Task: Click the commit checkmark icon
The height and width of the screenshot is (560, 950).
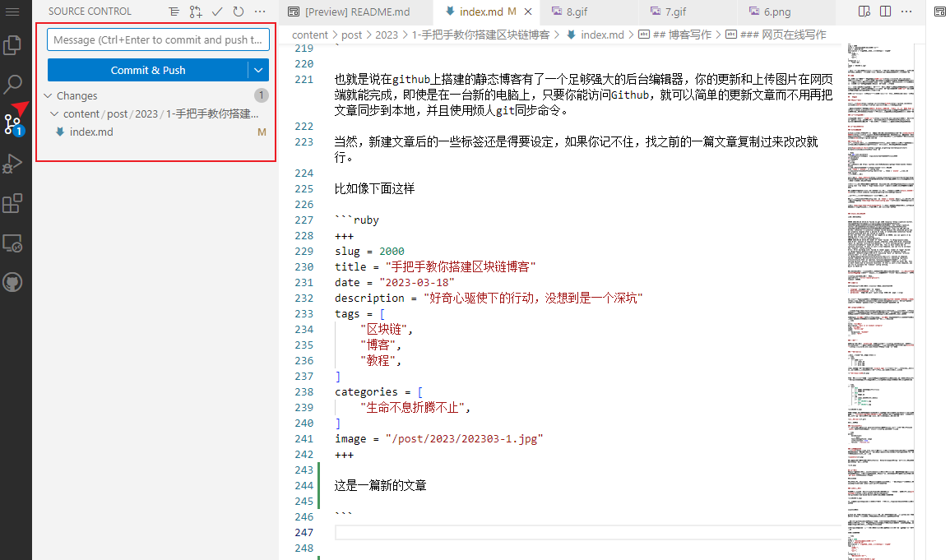Action: point(217,12)
